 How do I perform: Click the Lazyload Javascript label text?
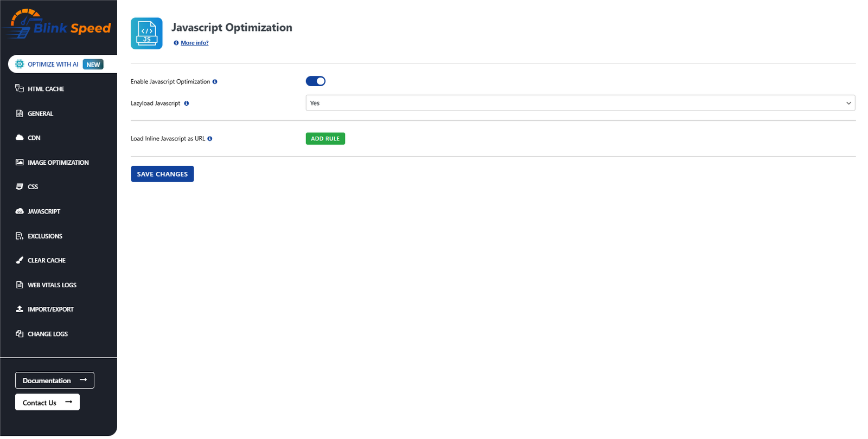tap(156, 104)
